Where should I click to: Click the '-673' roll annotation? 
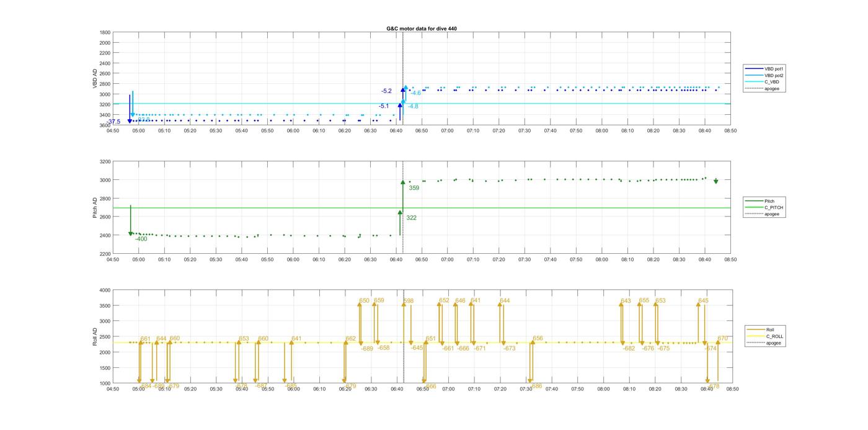[509, 349]
